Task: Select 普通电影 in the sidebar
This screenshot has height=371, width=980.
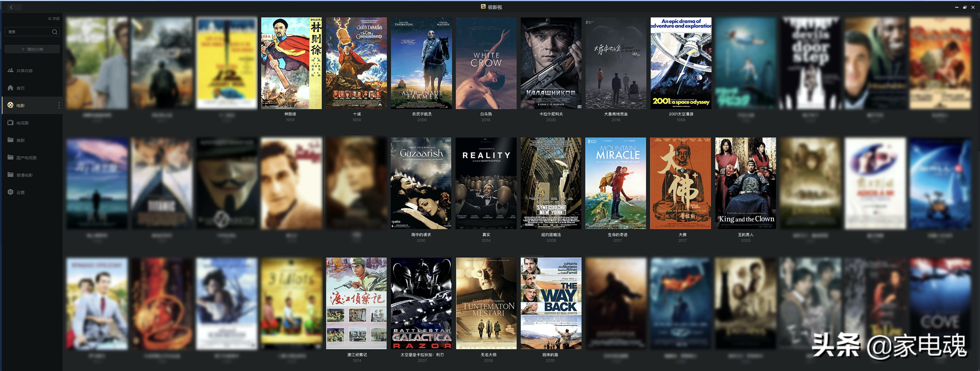Action: [25, 175]
